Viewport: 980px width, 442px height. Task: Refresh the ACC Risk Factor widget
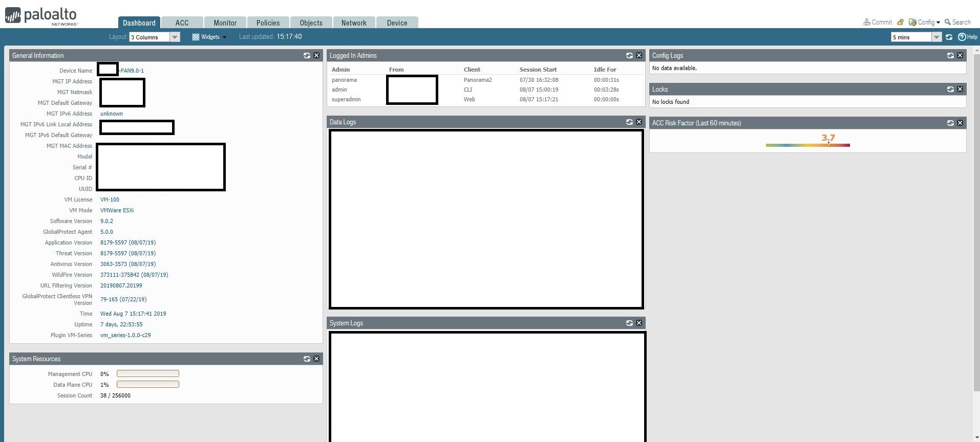point(950,123)
